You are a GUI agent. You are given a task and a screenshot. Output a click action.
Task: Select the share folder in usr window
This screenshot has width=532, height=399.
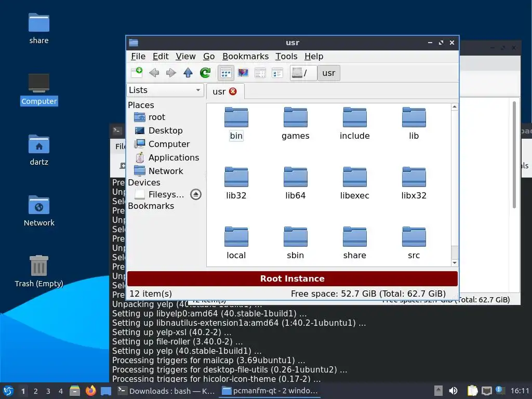tap(354, 243)
